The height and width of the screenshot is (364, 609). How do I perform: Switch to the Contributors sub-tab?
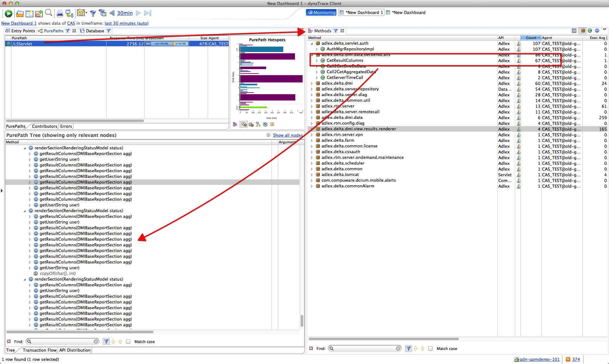pyautogui.click(x=44, y=126)
